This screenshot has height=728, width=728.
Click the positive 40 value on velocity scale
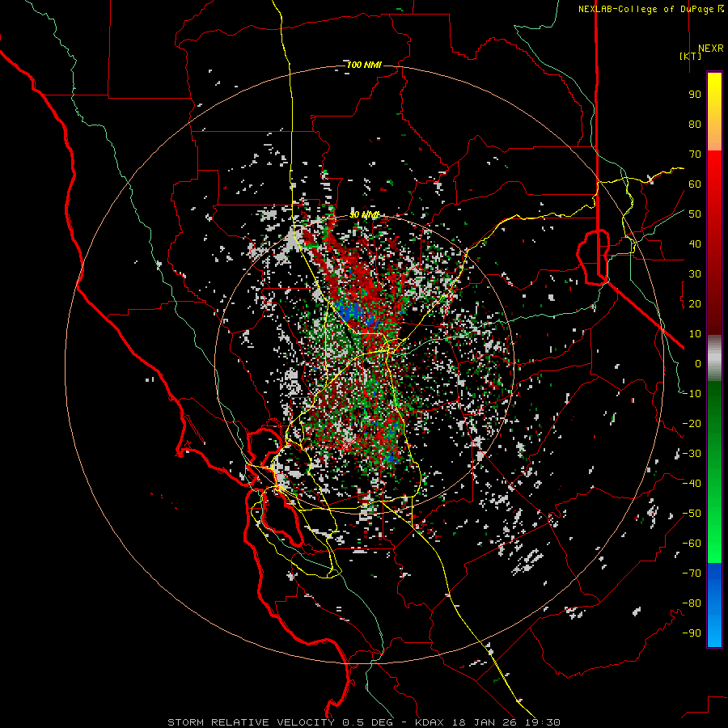tap(695, 244)
